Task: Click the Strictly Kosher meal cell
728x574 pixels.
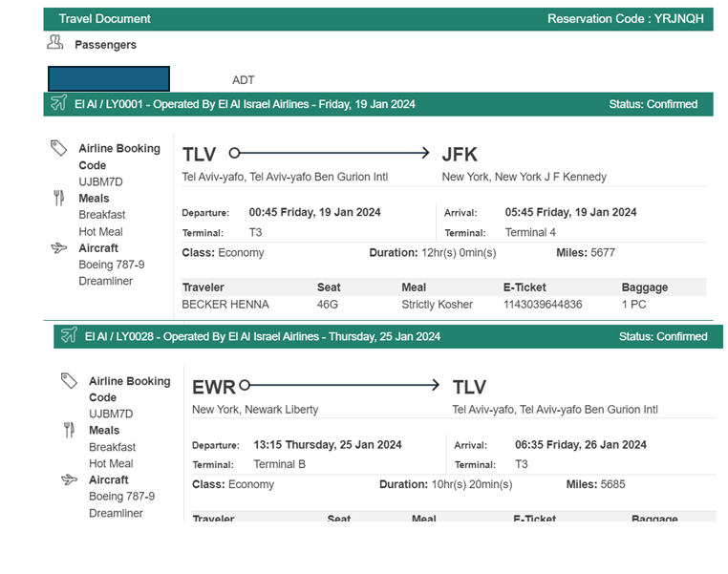Action: (437, 305)
